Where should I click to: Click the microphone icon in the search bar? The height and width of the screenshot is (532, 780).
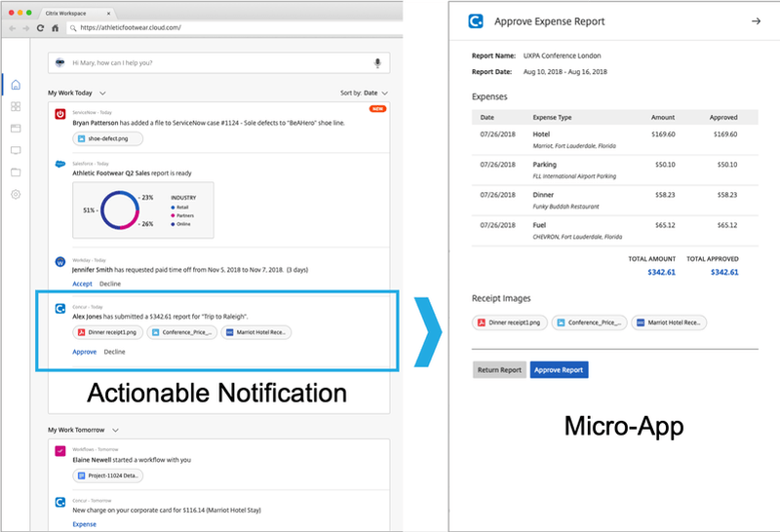[x=377, y=63]
